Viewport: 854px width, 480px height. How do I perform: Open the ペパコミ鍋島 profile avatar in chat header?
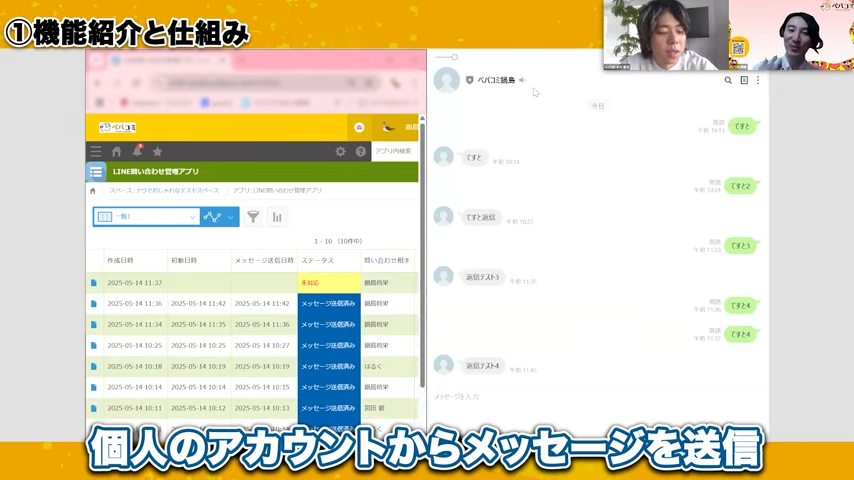tap(447, 80)
